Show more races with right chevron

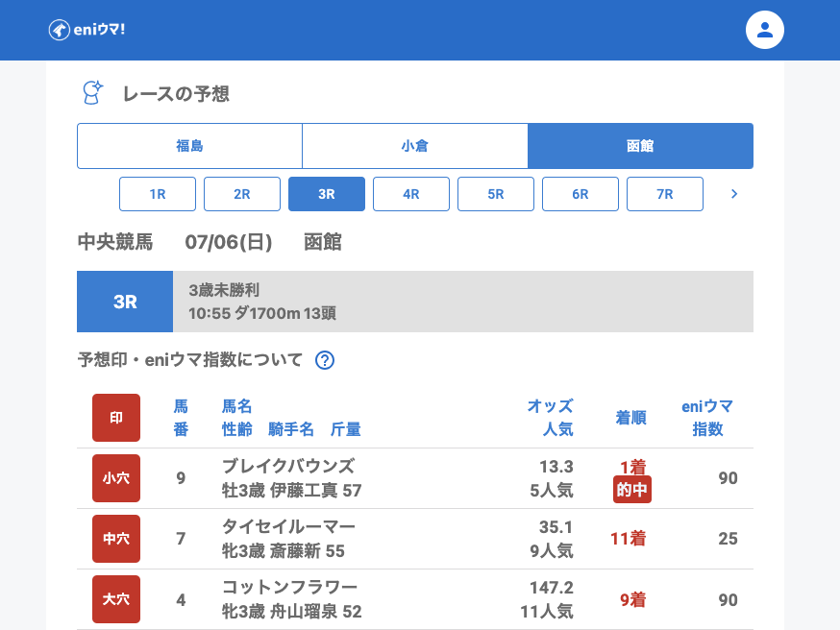(734, 194)
